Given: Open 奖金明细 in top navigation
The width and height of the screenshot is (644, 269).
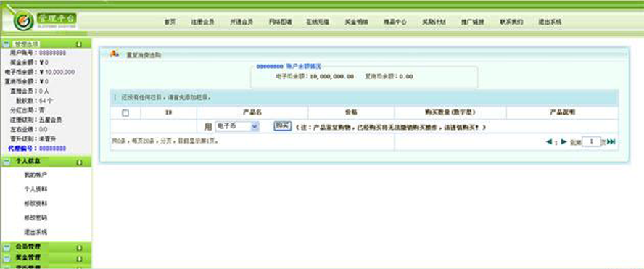Looking at the screenshot, I should [357, 22].
